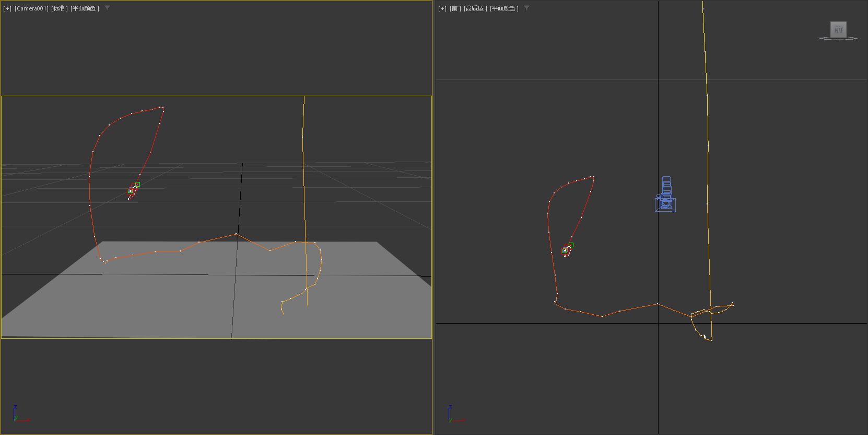Open the [前] view label menu
The height and width of the screenshot is (435, 868).
455,8
